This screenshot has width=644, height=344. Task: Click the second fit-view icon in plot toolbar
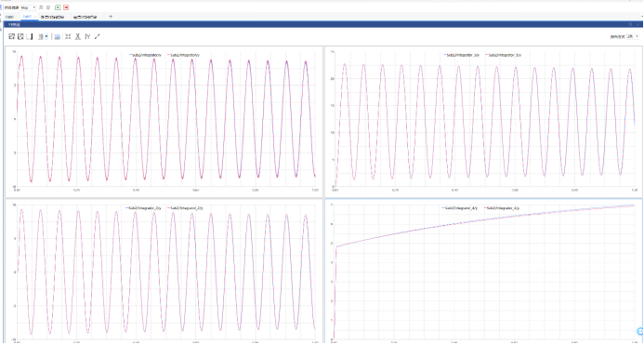click(20, 36)
